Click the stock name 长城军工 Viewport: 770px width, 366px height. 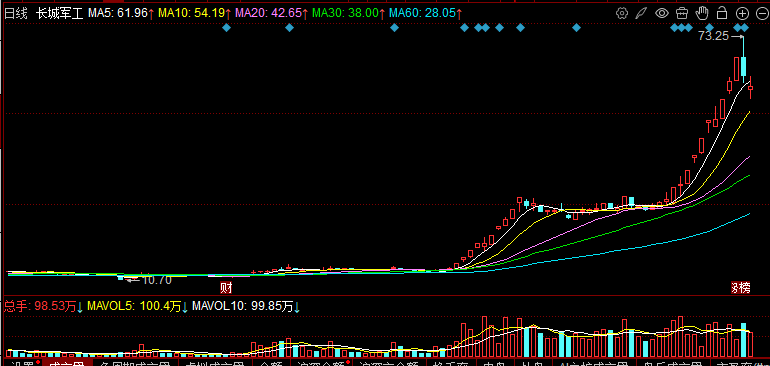pyautogui.click(x=59, y=13)
